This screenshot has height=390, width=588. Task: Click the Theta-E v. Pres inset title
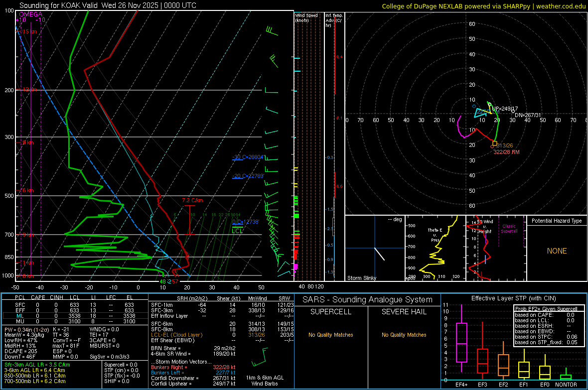(x=435, y=235)
